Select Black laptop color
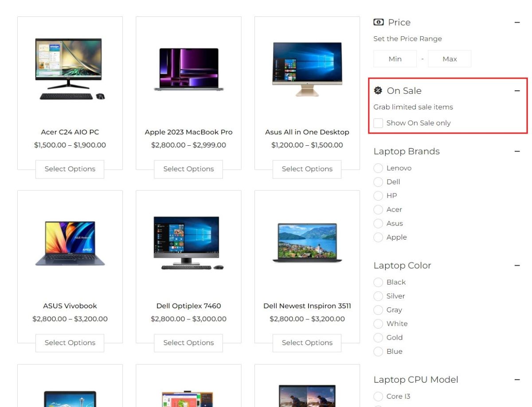The height and width of the screenshot is (407, 532). click(x=378, y=283)
